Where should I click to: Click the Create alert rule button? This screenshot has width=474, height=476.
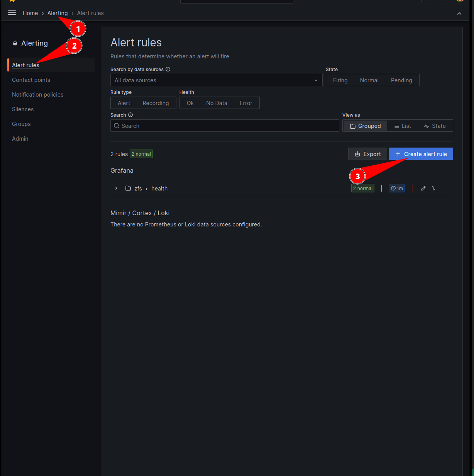[421, 154]
